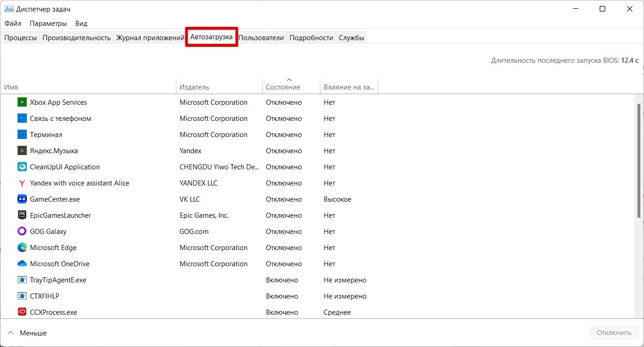The width and height of the screenshot is (644, 347).
Task: Click the YANDEX LLC publisher cell
Action: tap(199, 183)
